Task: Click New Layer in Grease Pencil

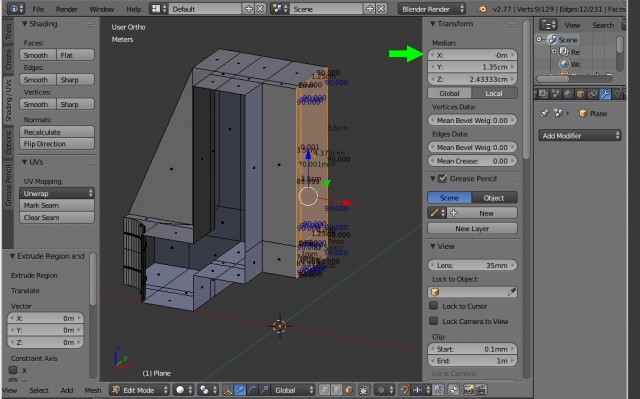Action: (472, 228)
